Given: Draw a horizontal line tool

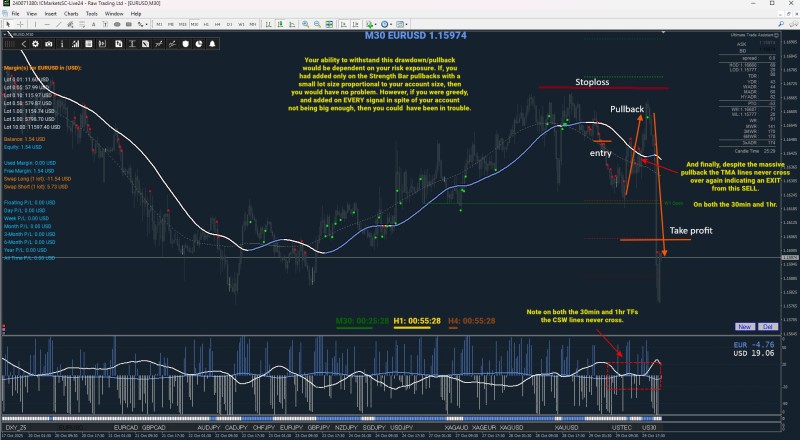Looking at the screenshot, I should pyautogui.click(x=47, y=24).
